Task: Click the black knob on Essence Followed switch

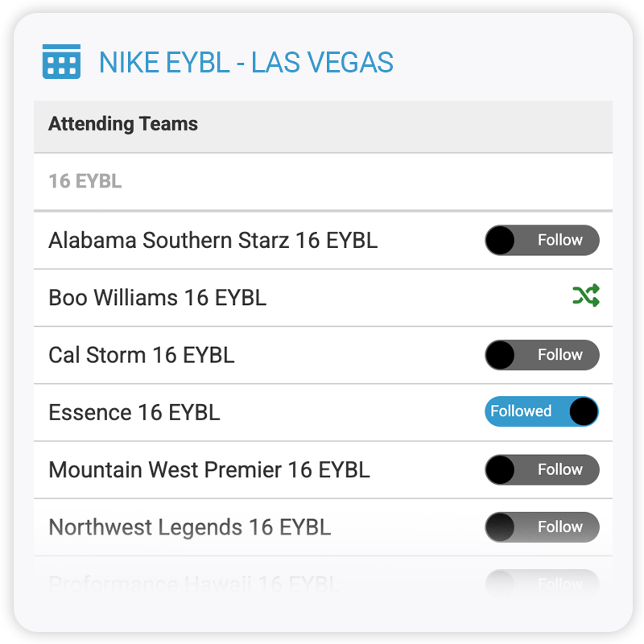Action: click(x=584, y=411)
